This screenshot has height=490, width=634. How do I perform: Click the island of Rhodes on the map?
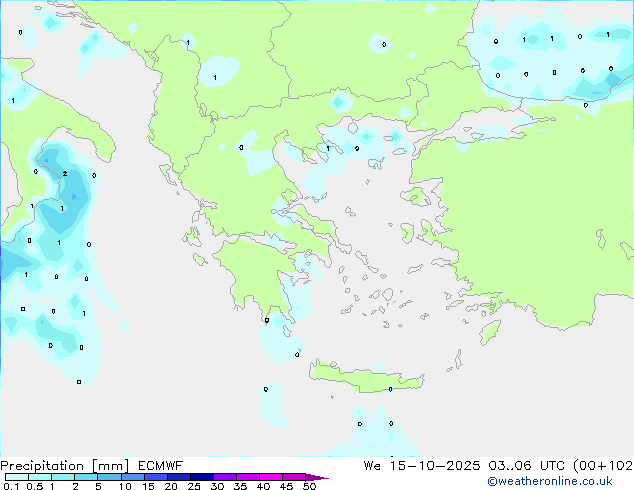[x=489, y=332]
